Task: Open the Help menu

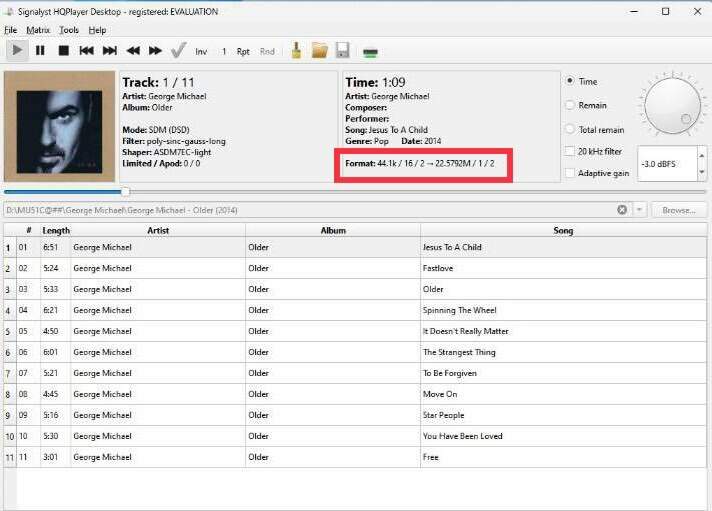Action: (x=97, y=30)
